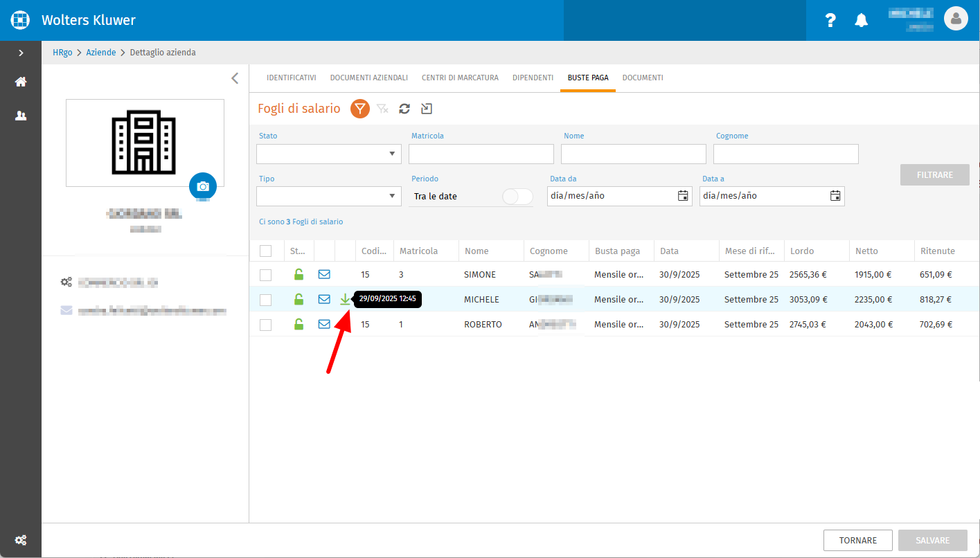The image size is (980, 558).
Task: Switch to the Documenti aziendali tab
Action: coord(369,78)
